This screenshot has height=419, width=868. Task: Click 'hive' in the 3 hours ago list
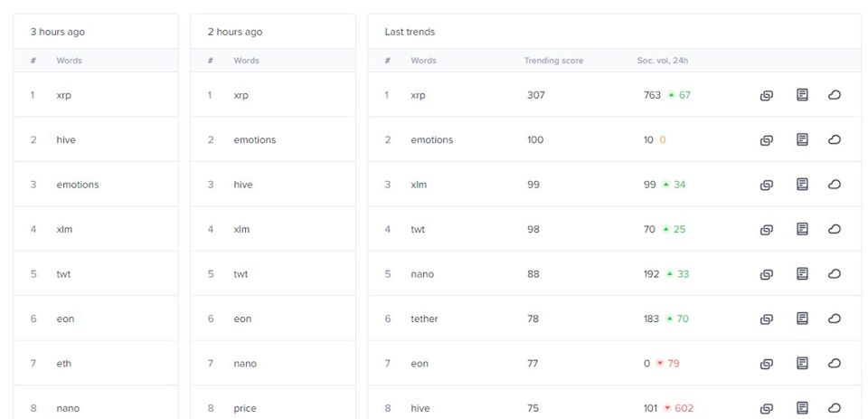click(66, 139)
